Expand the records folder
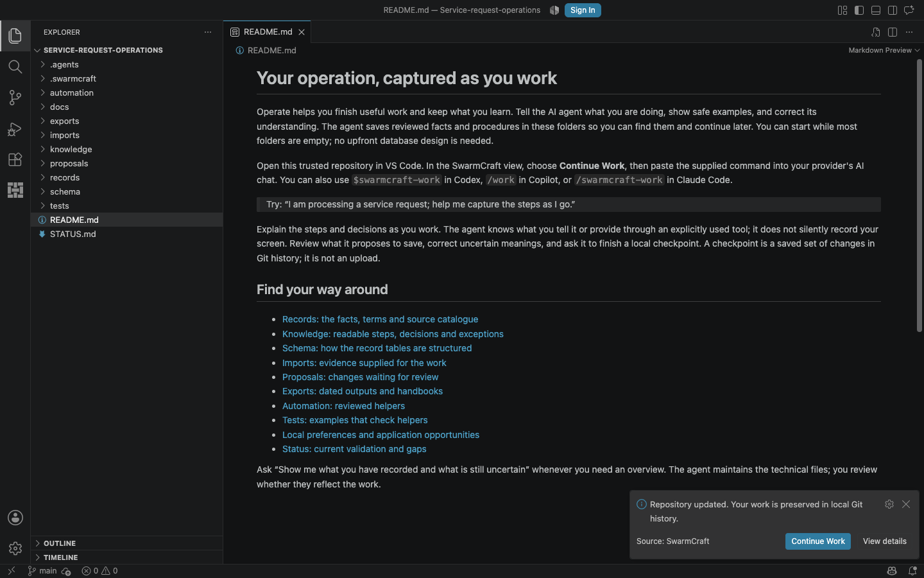Image resolution: width=924 pixels, height=578 pixels. pos(126,177)
